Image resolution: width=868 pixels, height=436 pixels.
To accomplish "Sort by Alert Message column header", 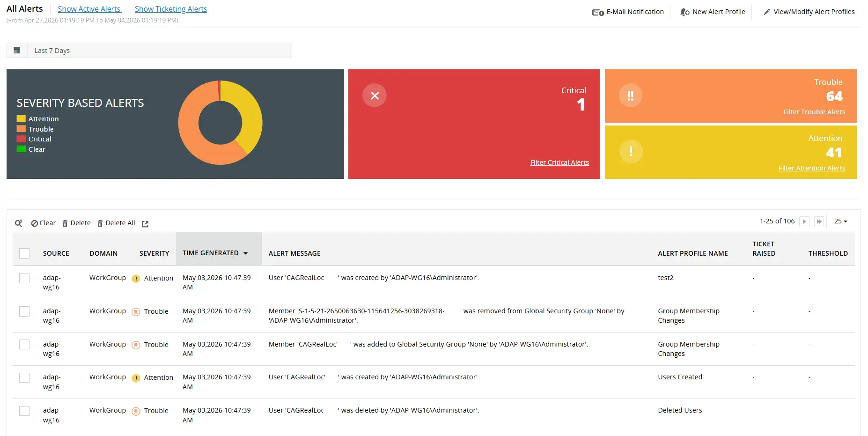I will [x=294, y=253].
